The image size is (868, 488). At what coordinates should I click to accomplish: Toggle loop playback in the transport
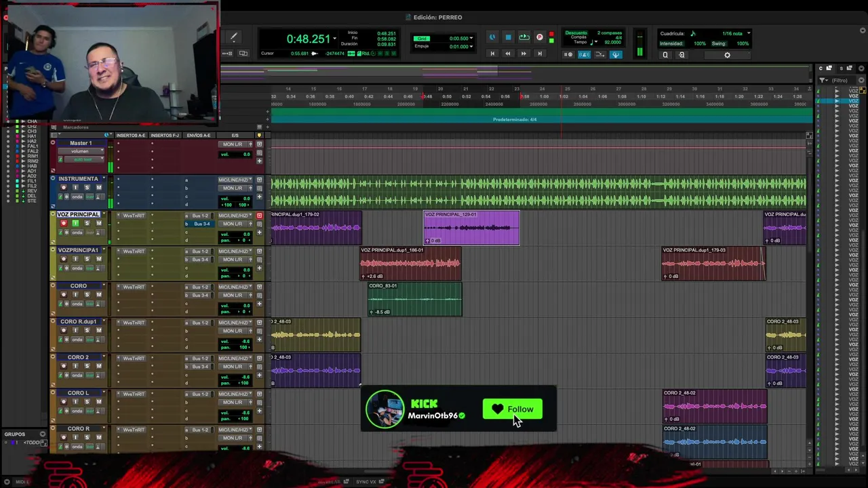pyautogui.click(x=524, y=38)
